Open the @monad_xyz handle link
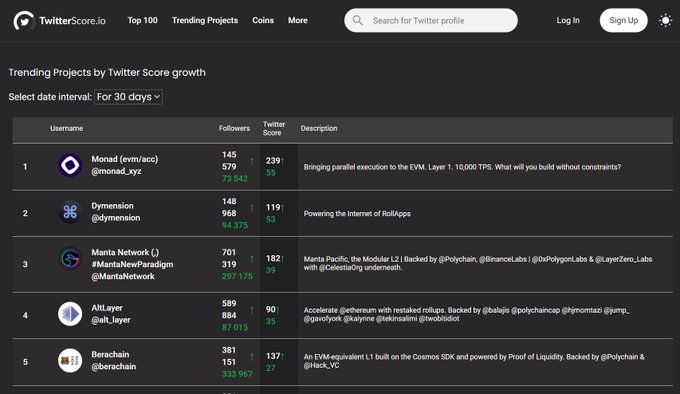 point(116,171)
